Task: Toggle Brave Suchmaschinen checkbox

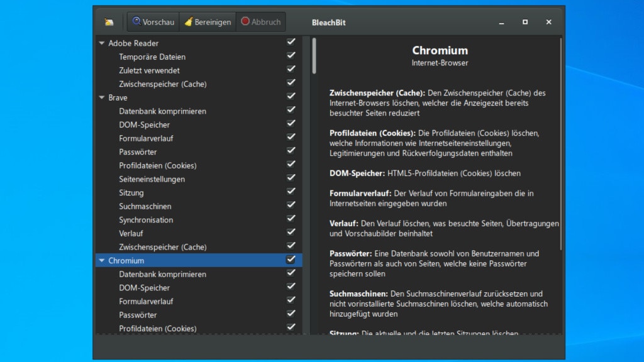Action: tap(291, 205)
